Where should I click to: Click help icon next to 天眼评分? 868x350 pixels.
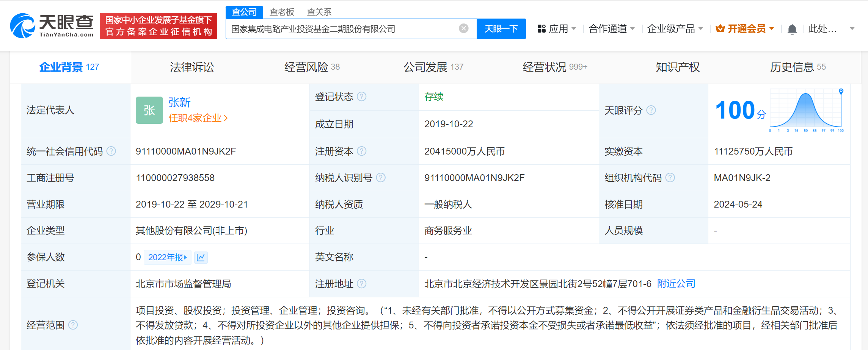click(651, 110)
